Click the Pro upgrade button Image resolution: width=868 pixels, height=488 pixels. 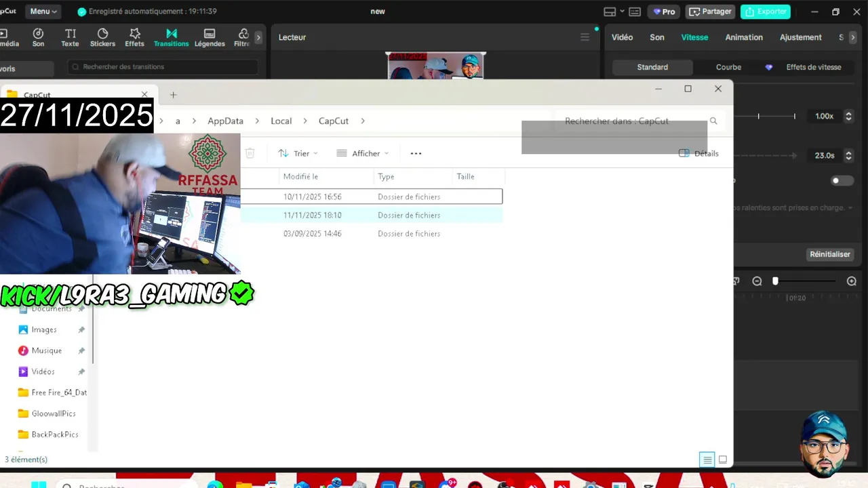[664, 12]
